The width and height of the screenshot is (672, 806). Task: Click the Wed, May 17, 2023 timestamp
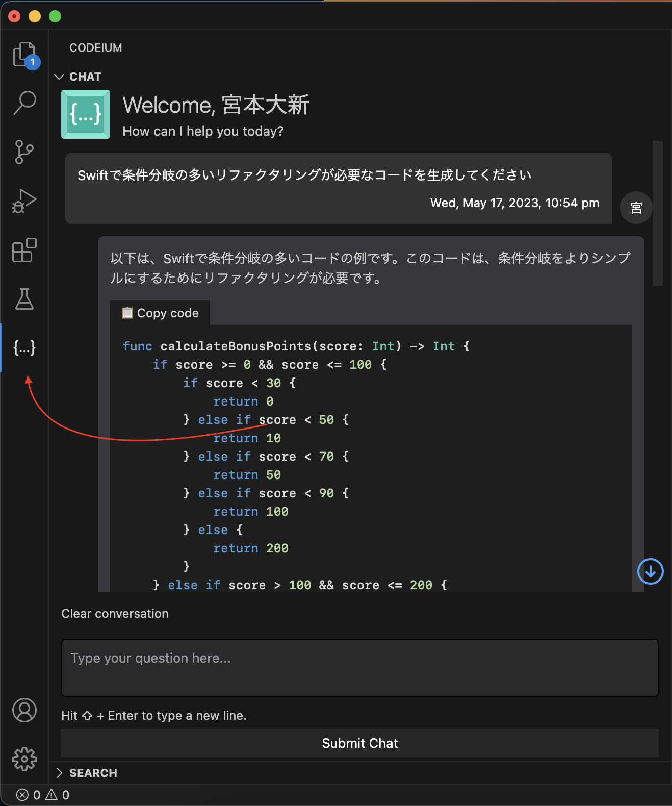(514, 203)
